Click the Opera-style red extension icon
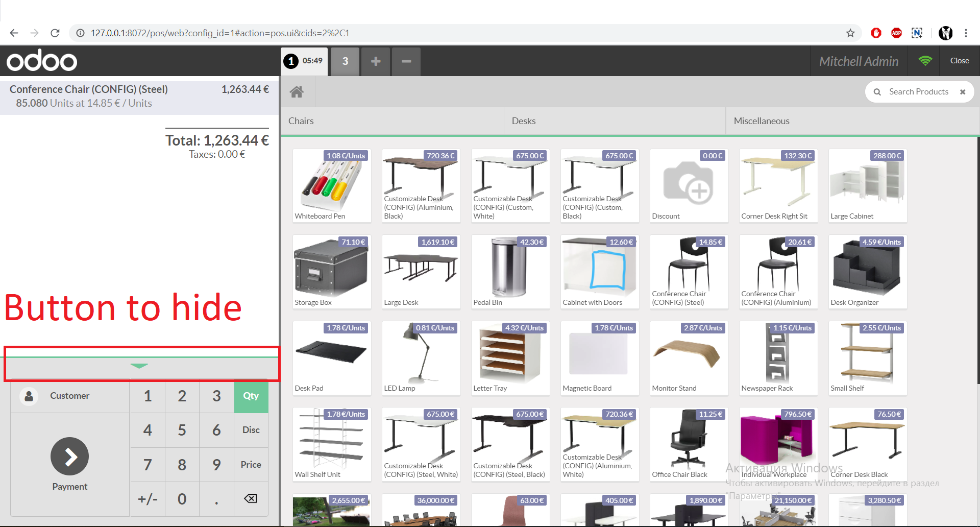 pyautogui.click(x=876, y=33)
